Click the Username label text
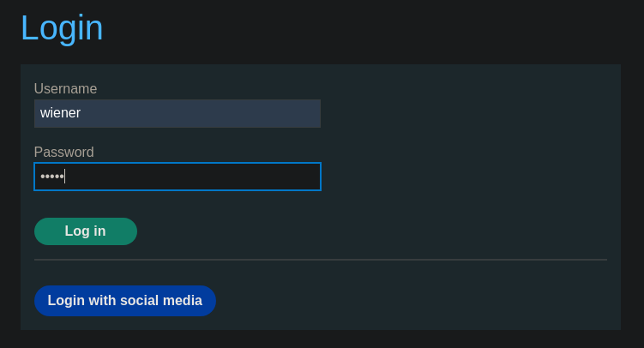Image resolution: width=644 pixels, height=348 pixels. click(x=65, y=89)
